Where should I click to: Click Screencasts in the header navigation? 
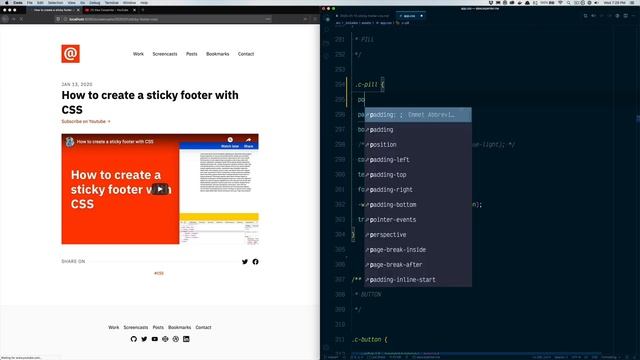click(165, 54)
